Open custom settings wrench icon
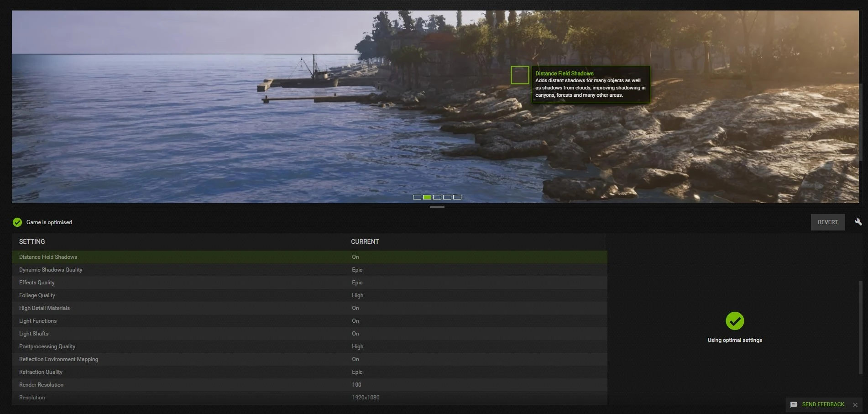Image resolution: width=868 pixels, height=414 pixels. coord(858,222)
